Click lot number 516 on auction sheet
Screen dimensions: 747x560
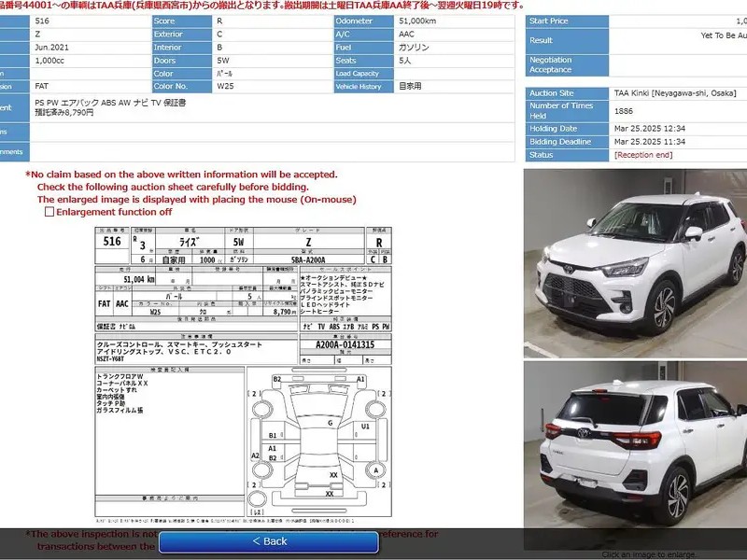click(x=111, y=241)
